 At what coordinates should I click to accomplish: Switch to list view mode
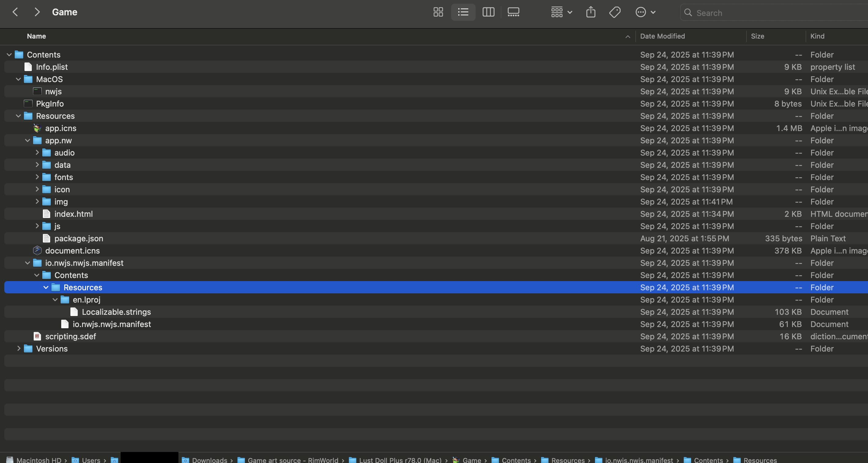click(x=463, y=13)
